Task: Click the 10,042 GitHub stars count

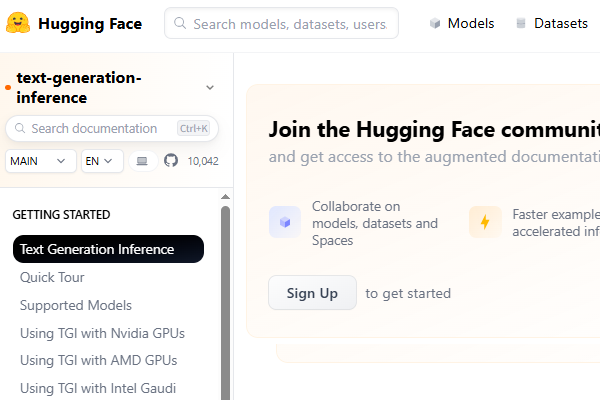Action: 203,161
